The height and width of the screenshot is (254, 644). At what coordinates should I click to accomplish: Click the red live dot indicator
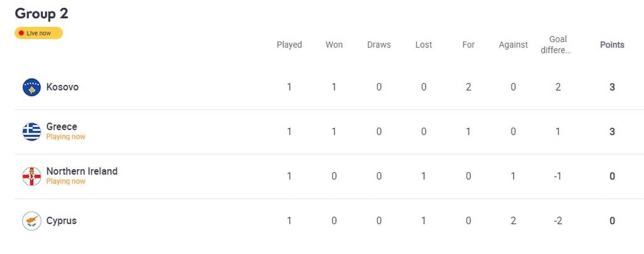(x=21, y=33)
